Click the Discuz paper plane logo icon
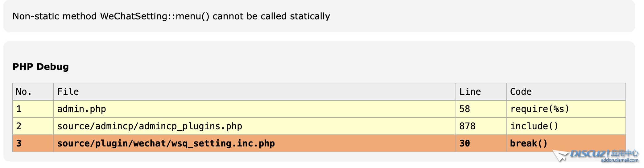 click(560, 155)
